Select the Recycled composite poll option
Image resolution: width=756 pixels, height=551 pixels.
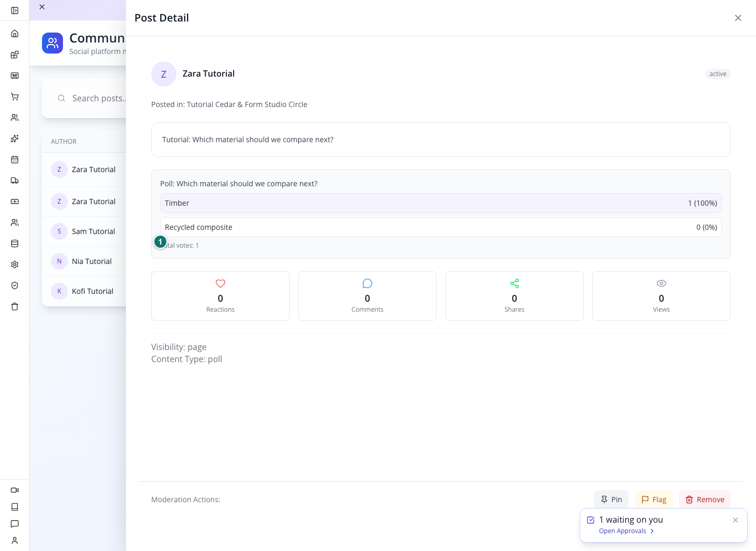click(441, 227)
